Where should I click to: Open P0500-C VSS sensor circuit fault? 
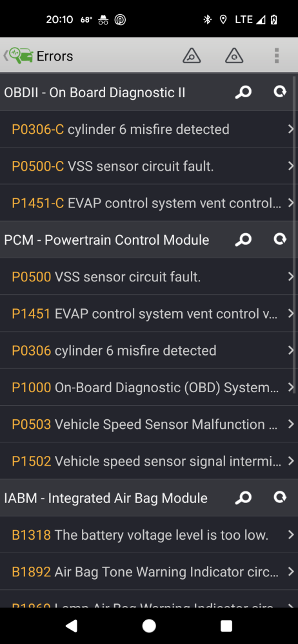pos(149,166)
